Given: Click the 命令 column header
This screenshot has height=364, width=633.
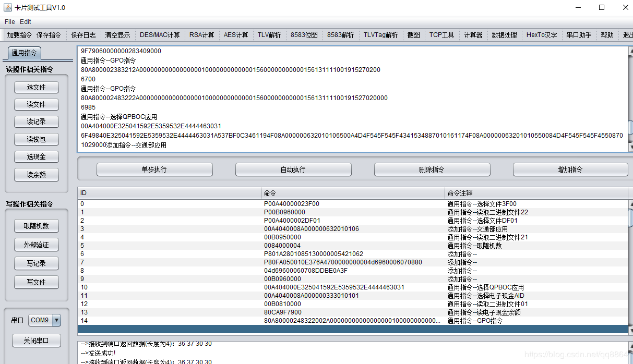Looking at the screenshot, I should pos(353,193).
